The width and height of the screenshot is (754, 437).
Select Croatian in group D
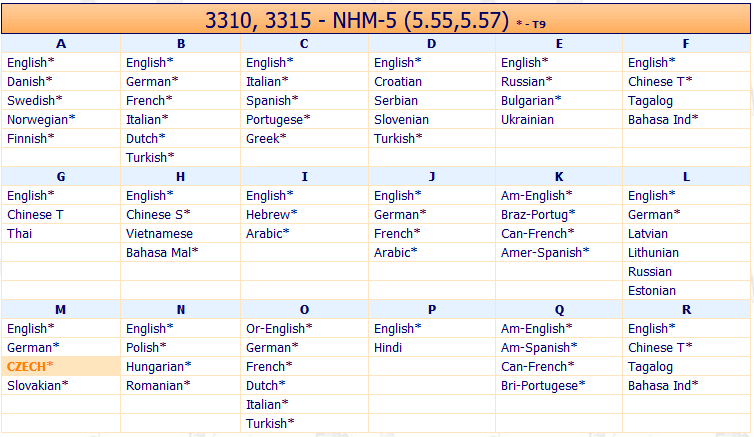(x=398, y=82)
